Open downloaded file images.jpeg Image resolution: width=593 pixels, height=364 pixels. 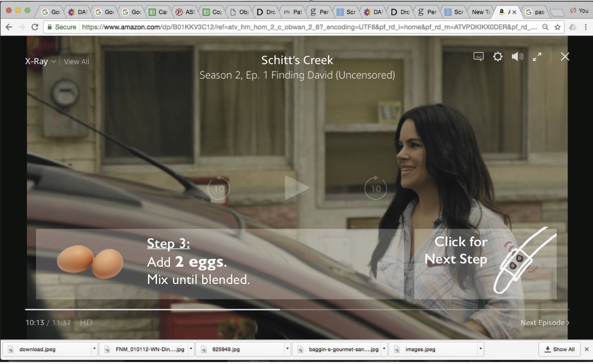point(433,349)
